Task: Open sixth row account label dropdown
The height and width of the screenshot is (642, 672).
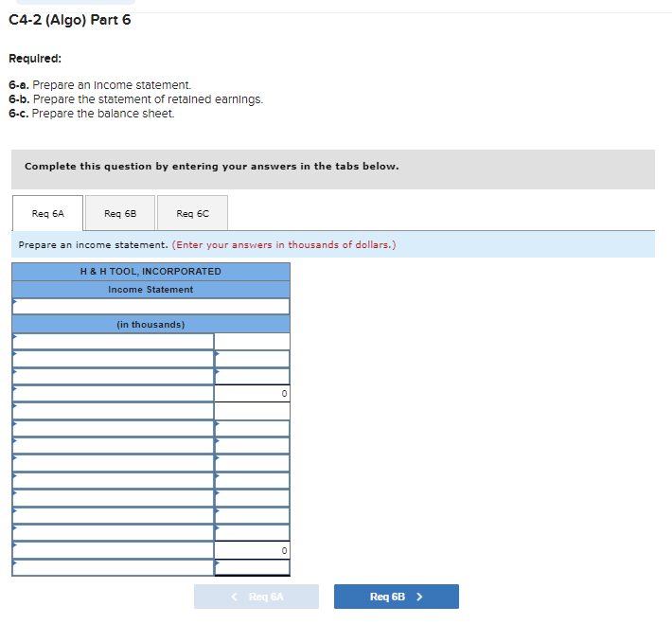Action: 114,429
